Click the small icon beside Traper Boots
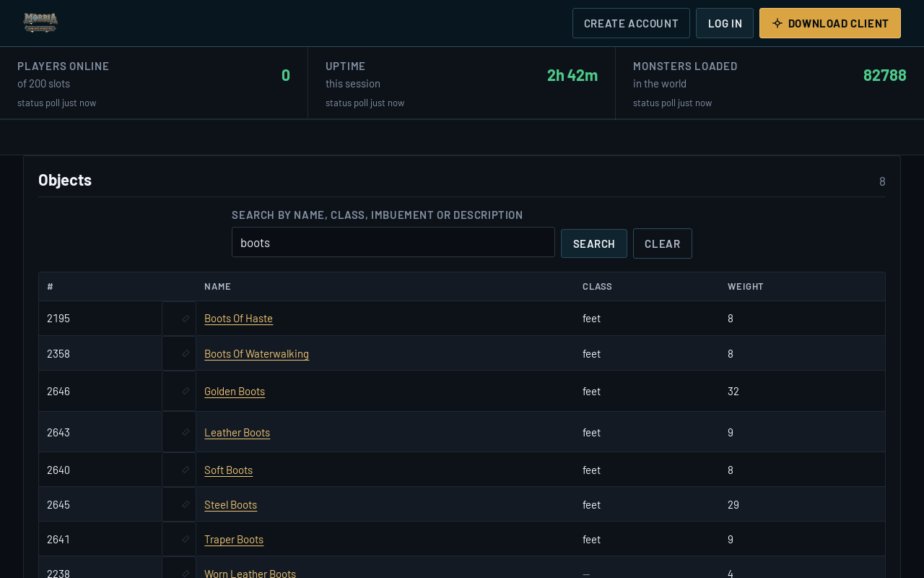 pos(186,539)
